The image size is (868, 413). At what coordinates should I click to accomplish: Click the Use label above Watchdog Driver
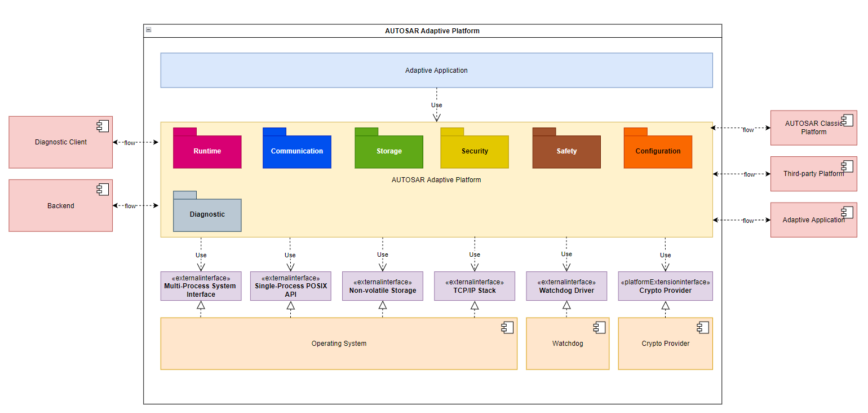pos(566,254)
